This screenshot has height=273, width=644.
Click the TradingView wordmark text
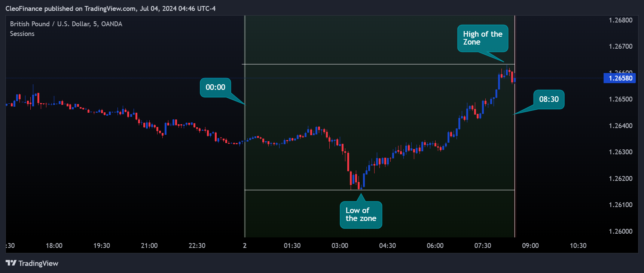coord(39,264)
